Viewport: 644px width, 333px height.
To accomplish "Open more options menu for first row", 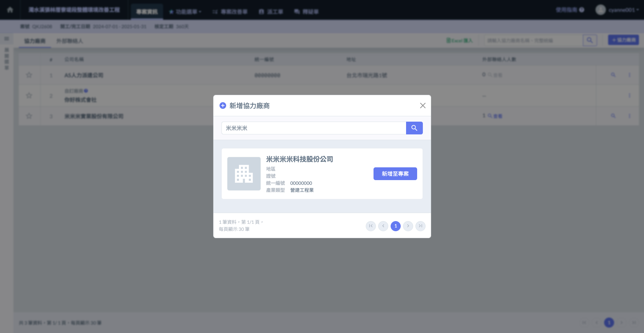I will click(x=629, y=75).
